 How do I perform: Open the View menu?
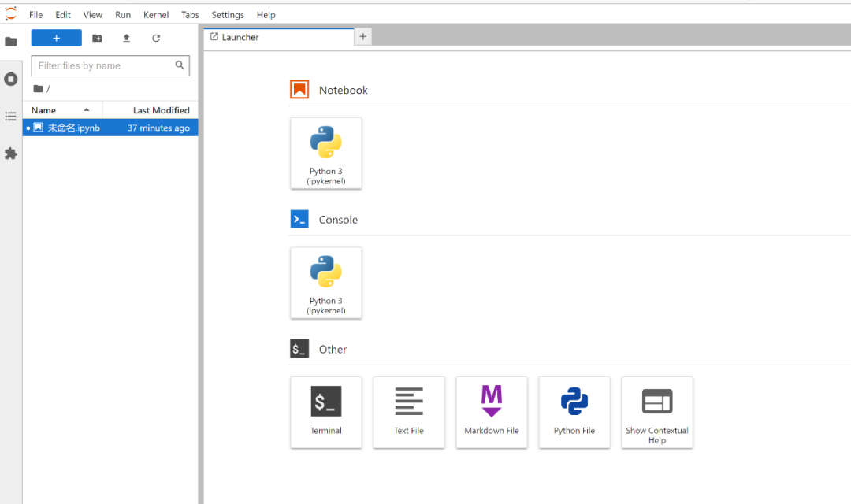coord(93,15)
